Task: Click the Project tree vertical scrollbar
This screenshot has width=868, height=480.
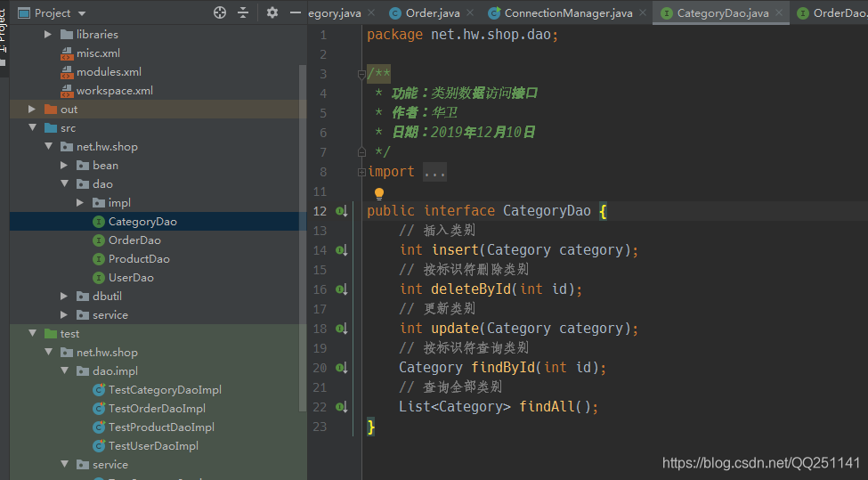Action: coord(303,238)
